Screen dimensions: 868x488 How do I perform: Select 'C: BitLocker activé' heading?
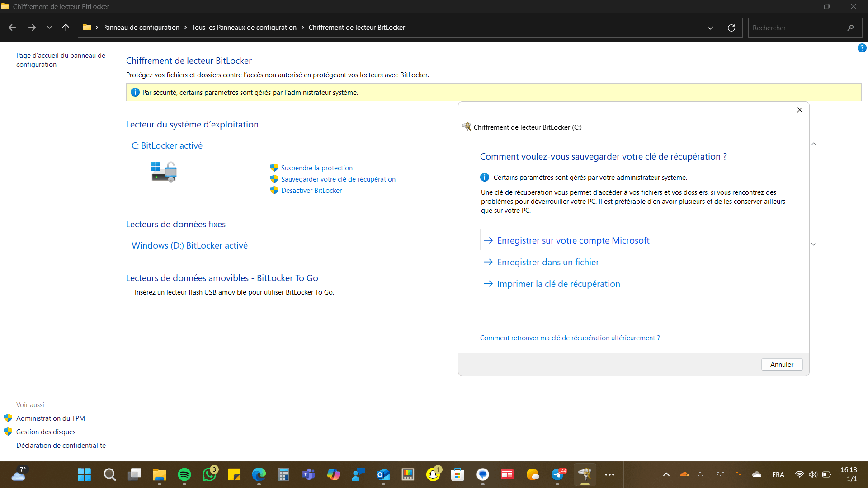coord(167,146)
